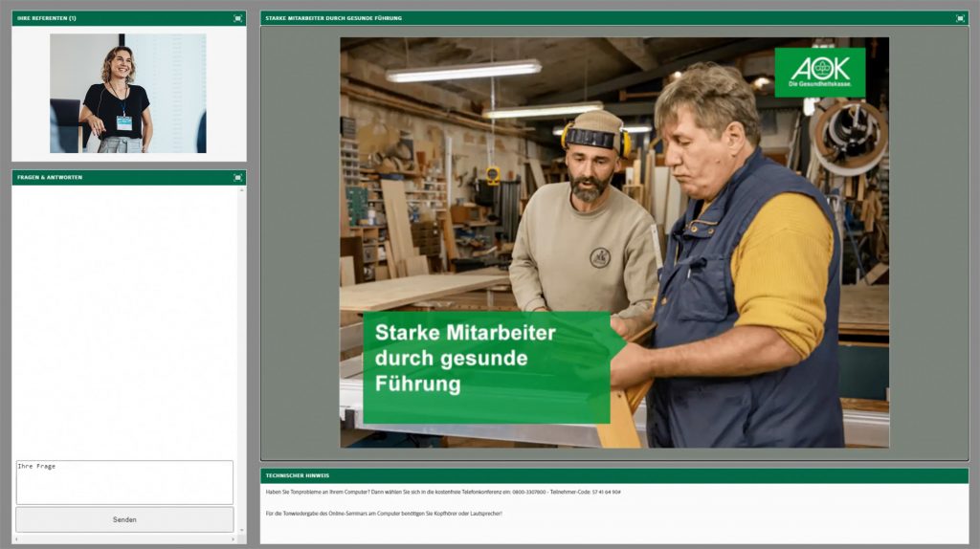Maximize the Ihre Referenten panel
The image size is (980, 549).
(237, 18)
